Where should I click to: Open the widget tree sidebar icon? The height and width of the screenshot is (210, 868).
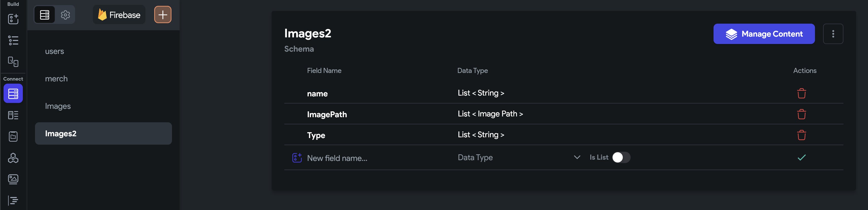pyautogui.click(x=13, y=40)
